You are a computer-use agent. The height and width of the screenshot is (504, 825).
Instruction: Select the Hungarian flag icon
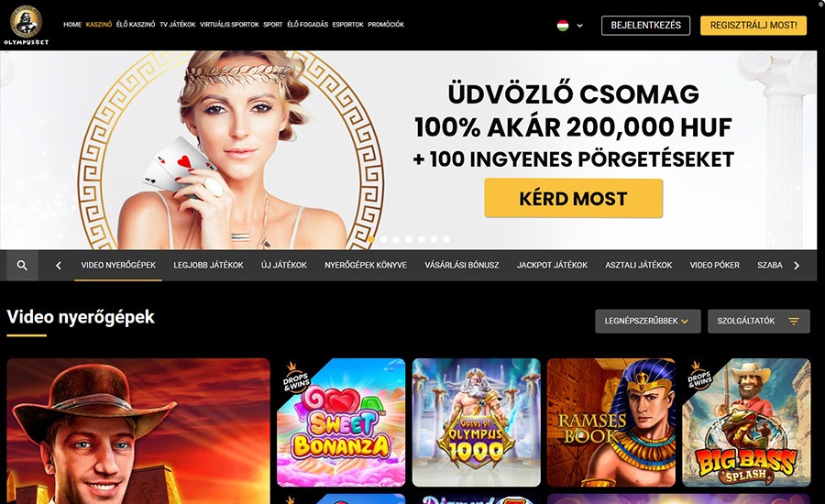[x=563, y=26]
